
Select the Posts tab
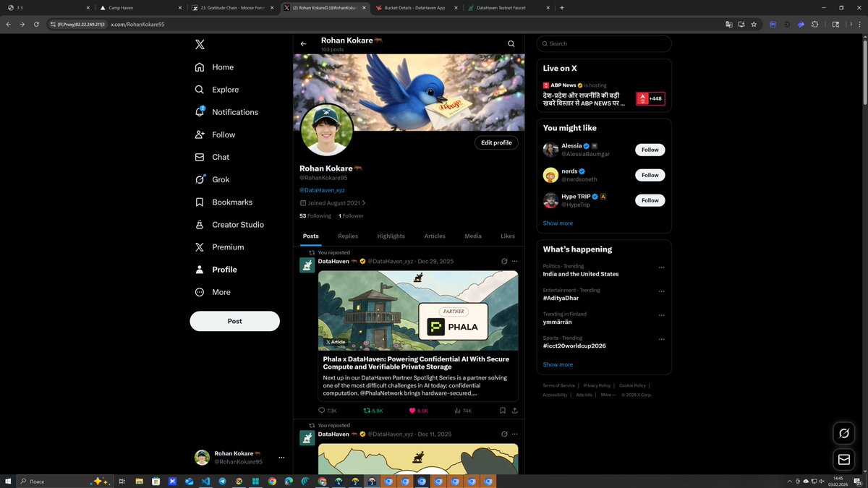point(311,236)
